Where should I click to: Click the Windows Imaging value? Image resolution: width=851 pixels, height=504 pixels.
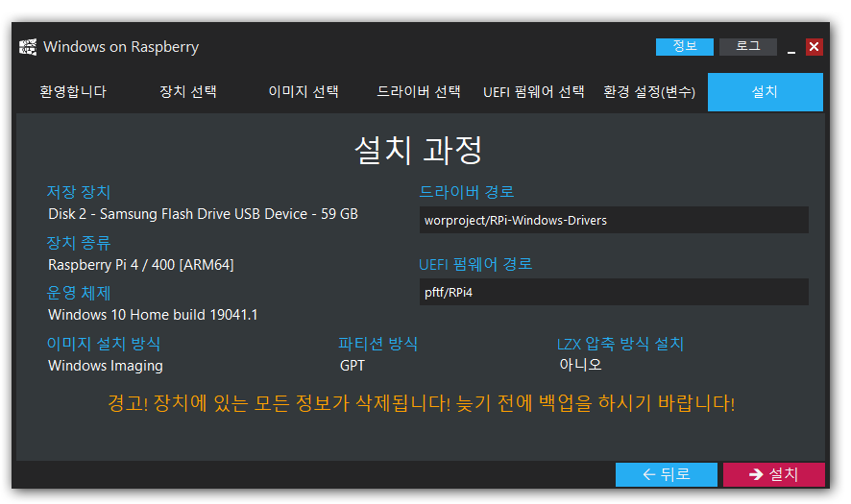[106, 366]
